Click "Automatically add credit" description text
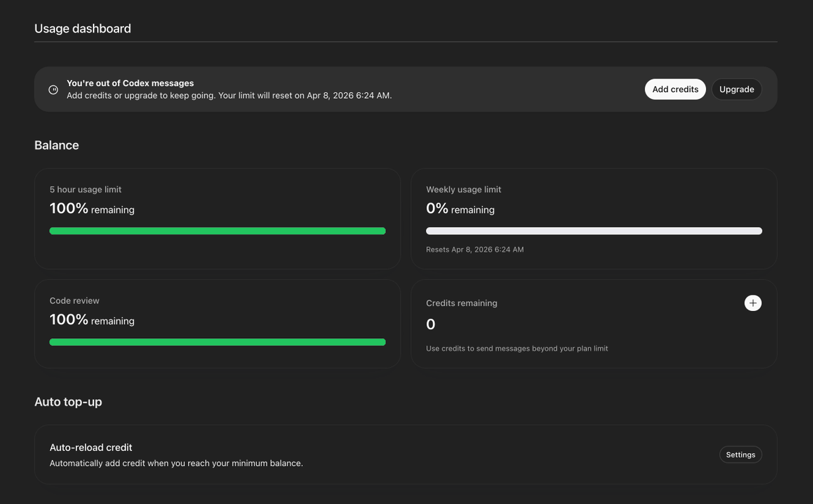 [176, 463]
